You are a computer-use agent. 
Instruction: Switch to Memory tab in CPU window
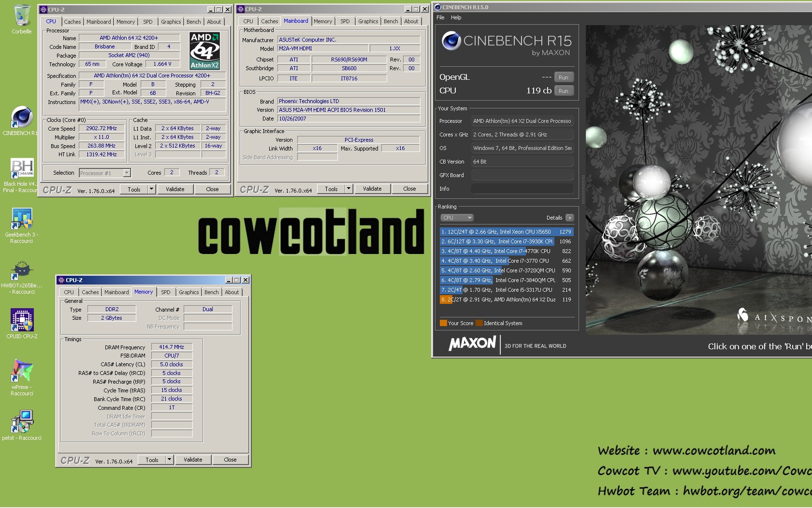click(x=126, y=22)
